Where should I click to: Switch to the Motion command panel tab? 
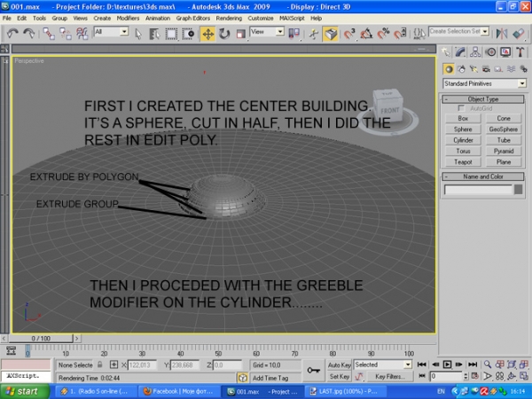(x=490, y=52)
